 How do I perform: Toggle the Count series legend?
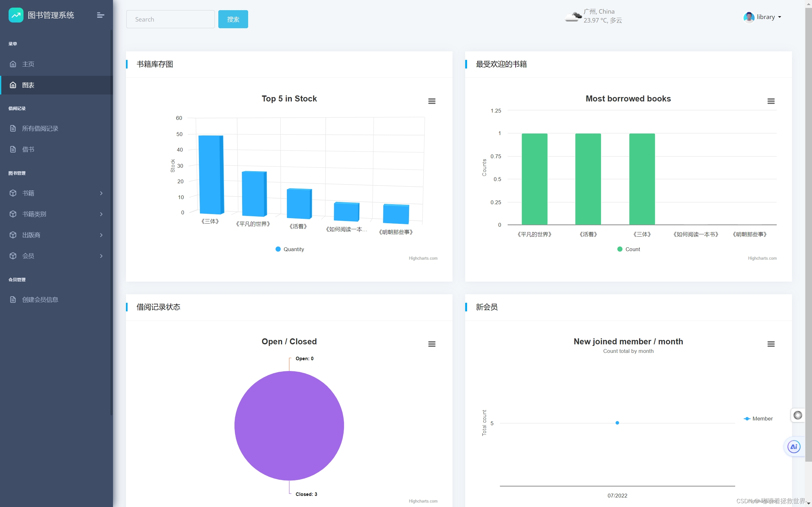pos(629,249)
